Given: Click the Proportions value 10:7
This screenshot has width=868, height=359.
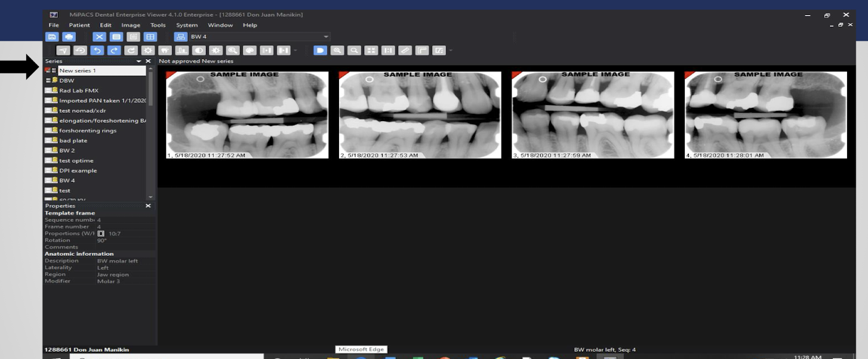Looking at the screenshot, I should [114, 234].
